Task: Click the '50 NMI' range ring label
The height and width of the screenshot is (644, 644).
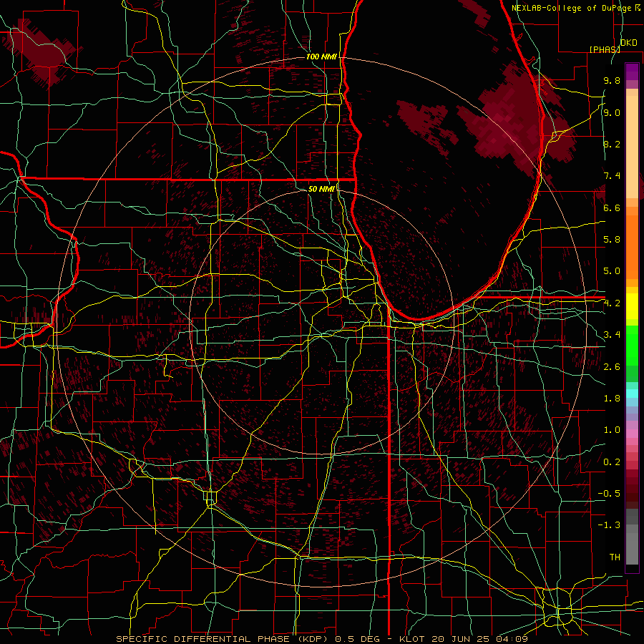Action: point(321,189)
